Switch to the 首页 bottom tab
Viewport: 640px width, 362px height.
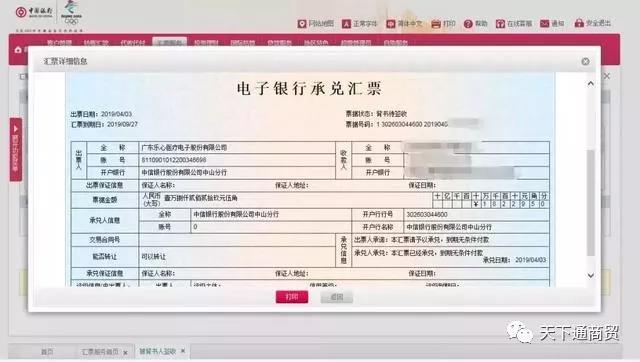tap(47, 351)
